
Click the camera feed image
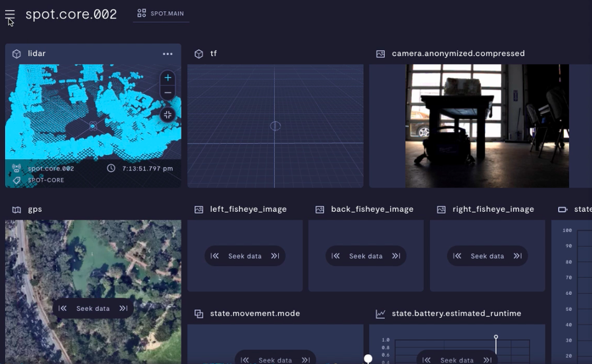pyautogui.click(x=487, y=126)
